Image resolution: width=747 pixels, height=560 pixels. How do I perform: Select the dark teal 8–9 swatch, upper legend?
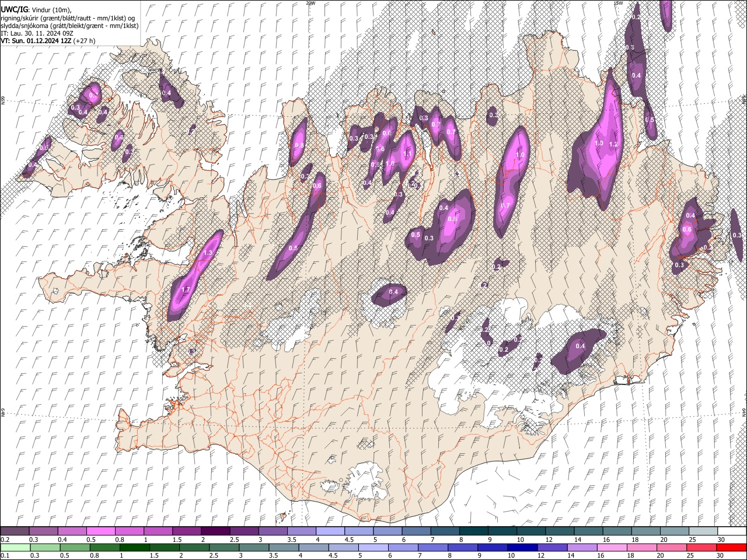(473, 531)
